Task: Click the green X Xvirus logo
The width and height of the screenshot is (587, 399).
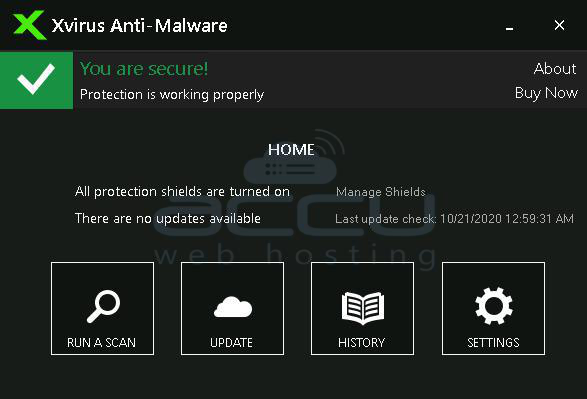Action: tap(29, 25)
